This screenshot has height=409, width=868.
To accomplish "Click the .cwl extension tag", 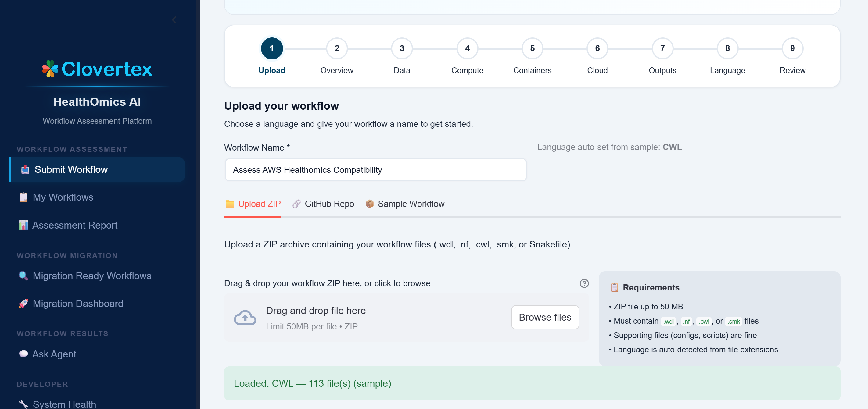I will click(x=704, y=322).
